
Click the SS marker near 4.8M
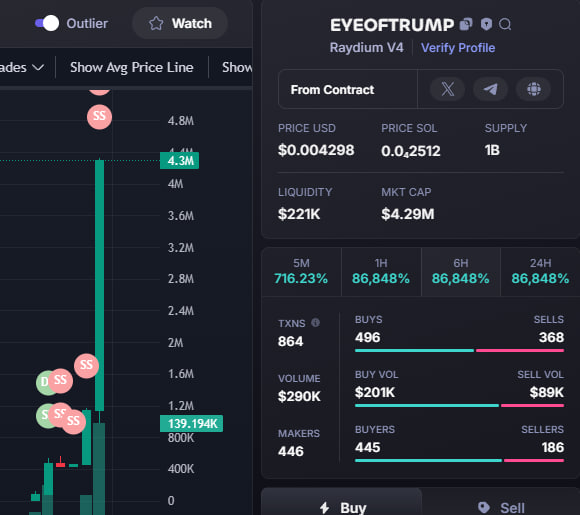[x=99, y=117]
